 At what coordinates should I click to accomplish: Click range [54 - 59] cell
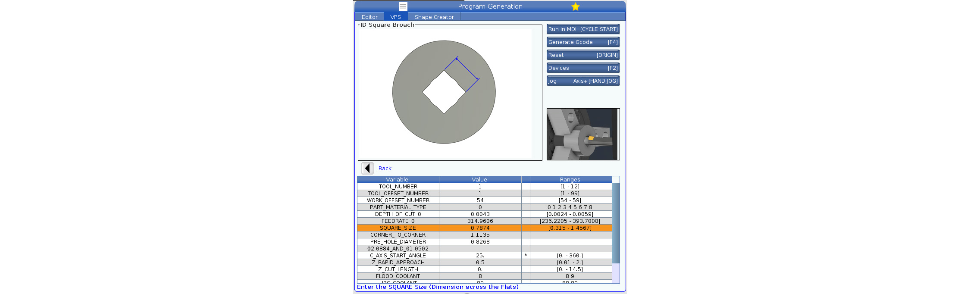coord(570,200)
